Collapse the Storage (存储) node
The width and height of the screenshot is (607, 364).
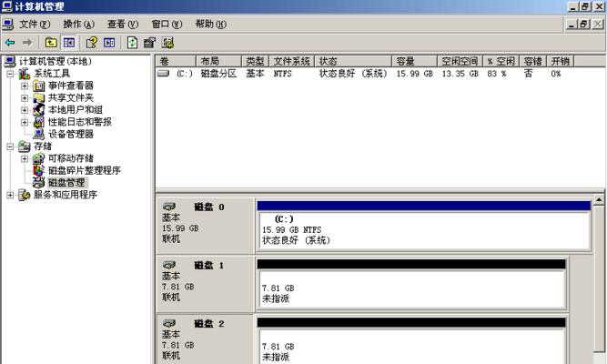click(x=10, y=147)
